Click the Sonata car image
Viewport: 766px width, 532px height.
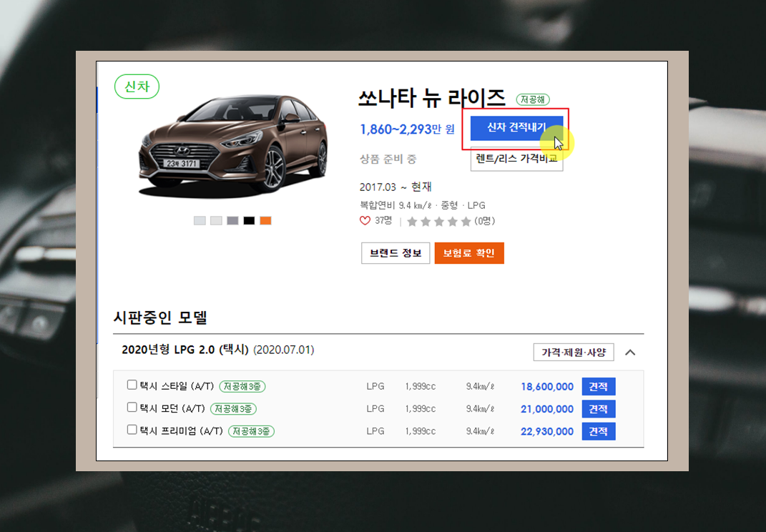[x=233, y=145]
